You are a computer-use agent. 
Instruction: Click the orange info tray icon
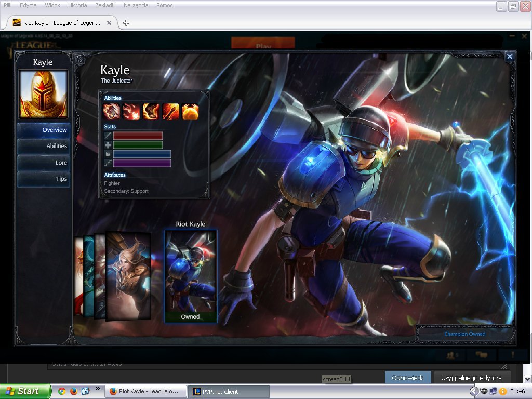[x=502, y=392]
